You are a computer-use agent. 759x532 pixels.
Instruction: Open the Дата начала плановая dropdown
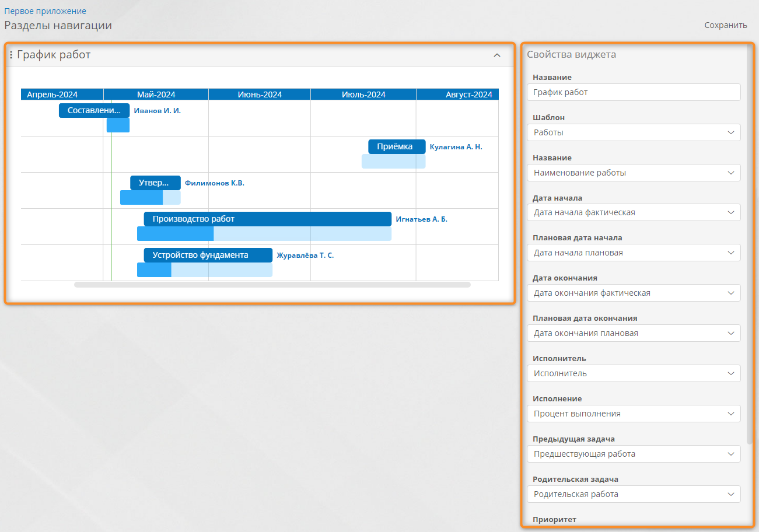click(x=633, y=253)
